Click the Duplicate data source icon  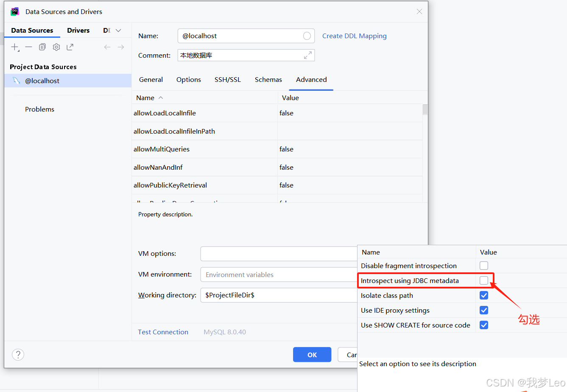(x=42, y=47)
